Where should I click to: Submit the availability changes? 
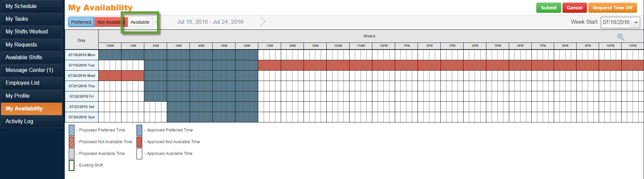pos(549,8)
